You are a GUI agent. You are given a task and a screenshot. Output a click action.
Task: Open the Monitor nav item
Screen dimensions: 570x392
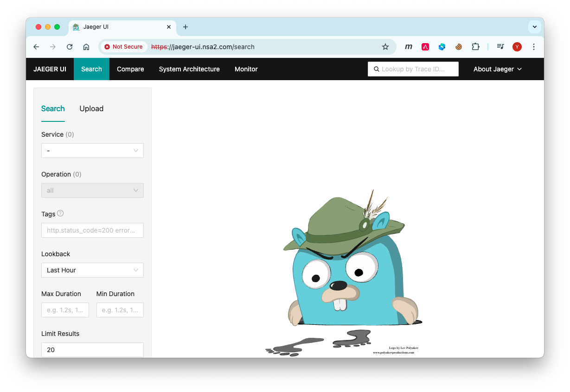(x=246, y=69)
